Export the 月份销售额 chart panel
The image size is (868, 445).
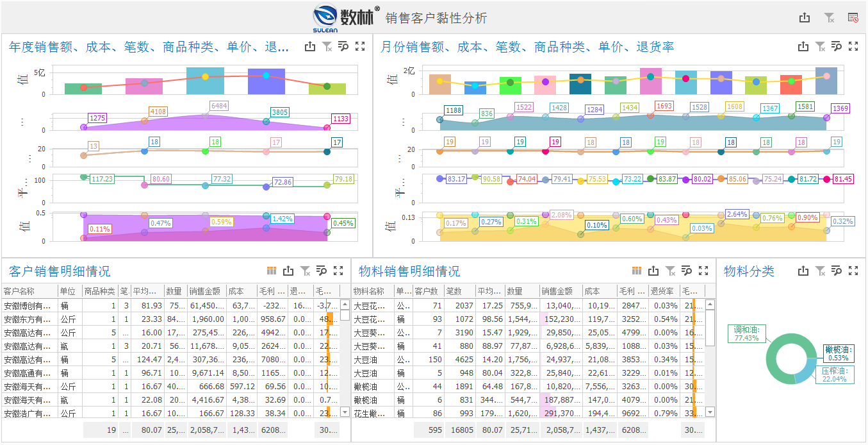(x=803, y=46)
